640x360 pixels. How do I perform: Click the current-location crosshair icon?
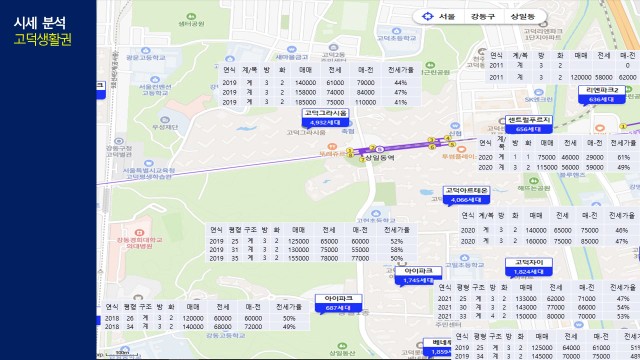427,16
